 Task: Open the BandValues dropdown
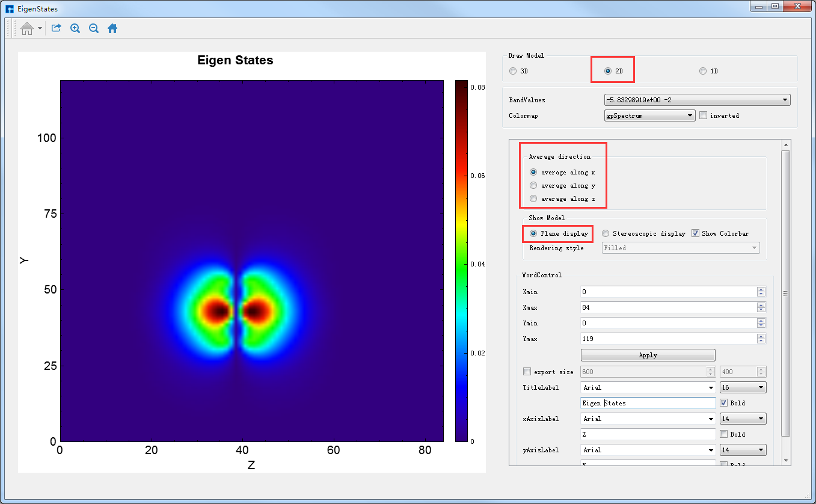(x=697, y=100)
